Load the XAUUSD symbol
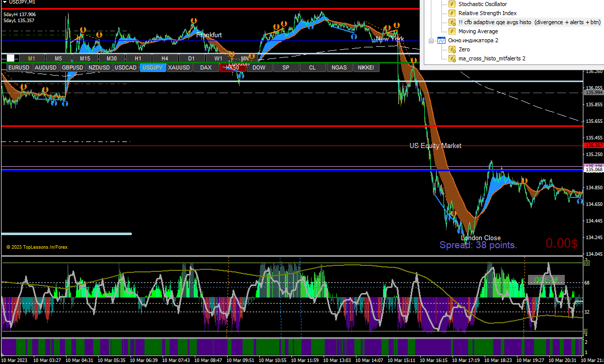The width and height of the screenshot is (604, 364). point(179,67)
